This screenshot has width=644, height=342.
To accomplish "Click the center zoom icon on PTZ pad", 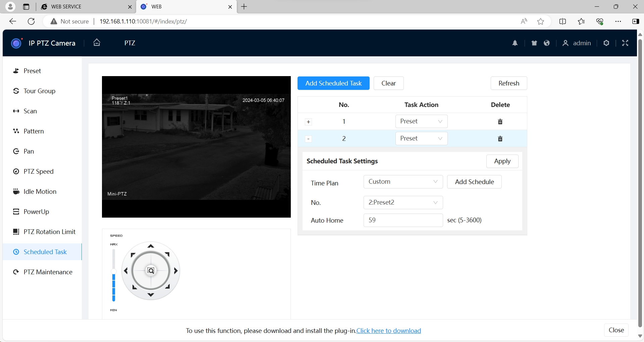I will [x=151, y=271].
